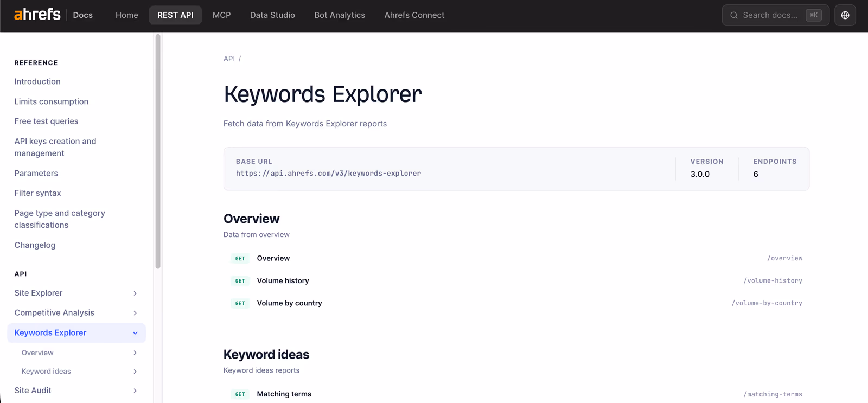The image size is (868, 403).
Task: Open the Changelog page
Action: click(x=35, y=245)
